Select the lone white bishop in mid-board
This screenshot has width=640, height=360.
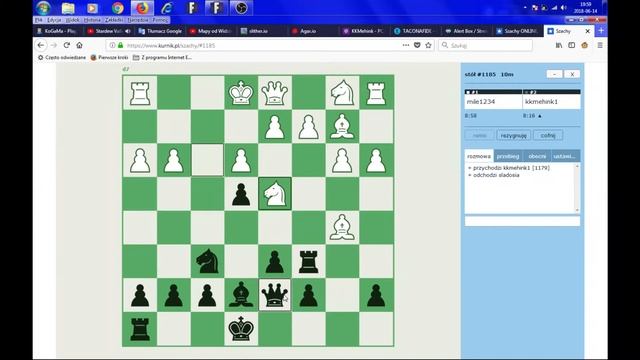342,227
